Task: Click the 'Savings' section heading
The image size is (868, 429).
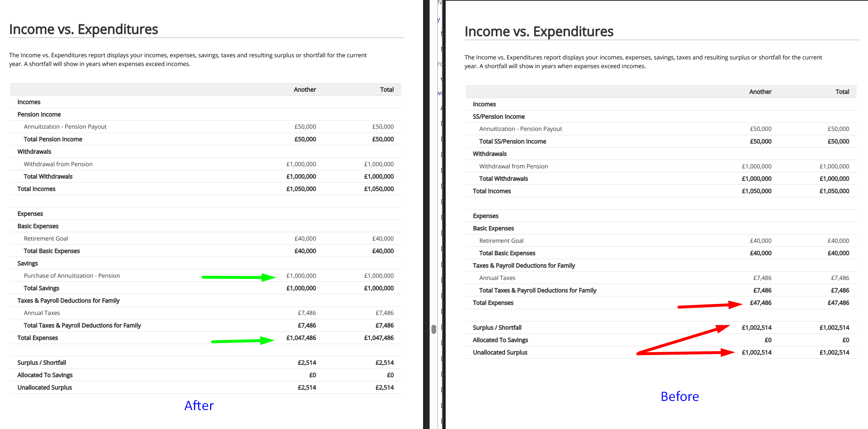Action: tap(28, 263)
